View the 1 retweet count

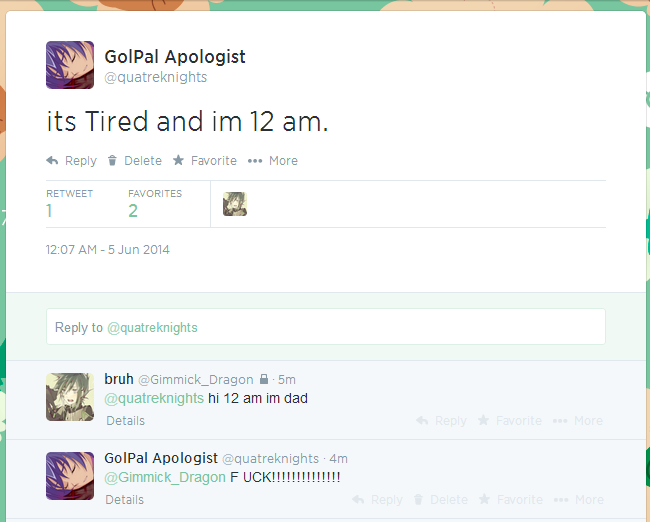49,211
